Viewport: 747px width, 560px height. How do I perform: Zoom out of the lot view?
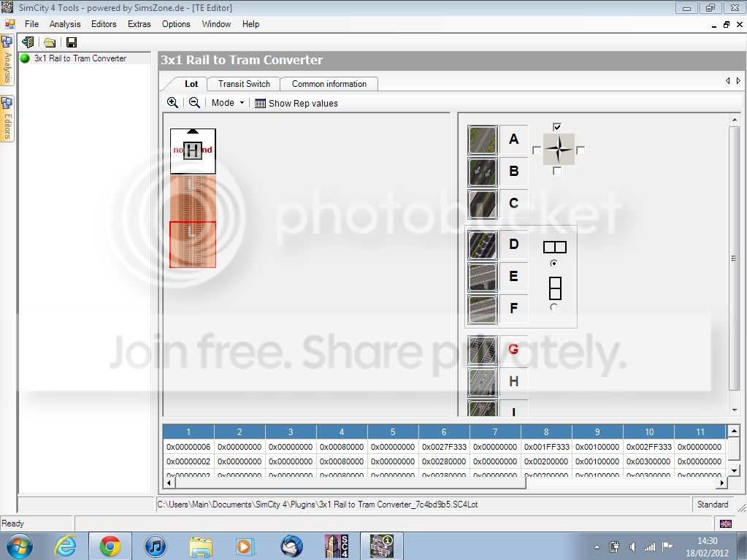click(194, 102)
